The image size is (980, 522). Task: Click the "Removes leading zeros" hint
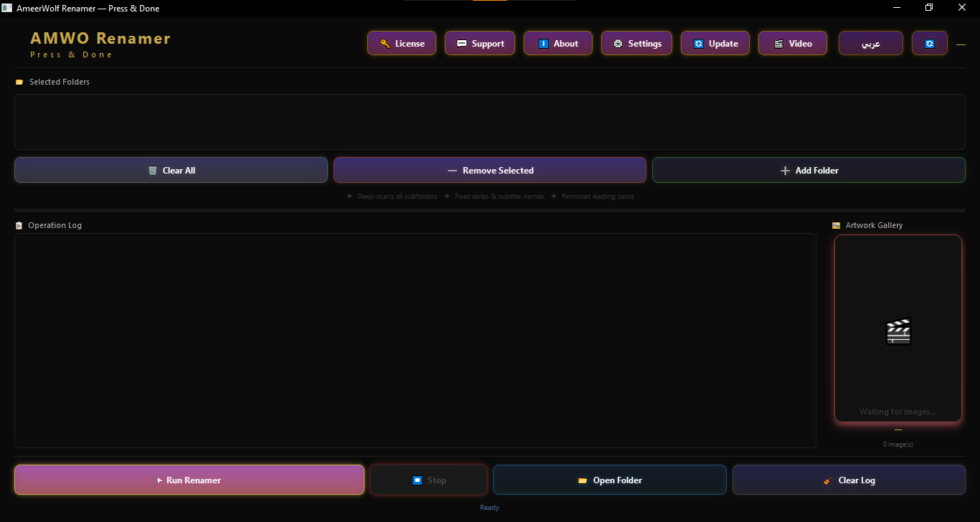tap(598, 196)
